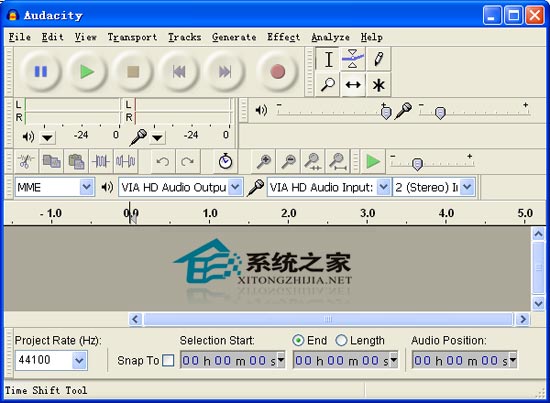Click the Paste clipboard icon
Screen dimensions: 550x403
[x=76, y=162]
